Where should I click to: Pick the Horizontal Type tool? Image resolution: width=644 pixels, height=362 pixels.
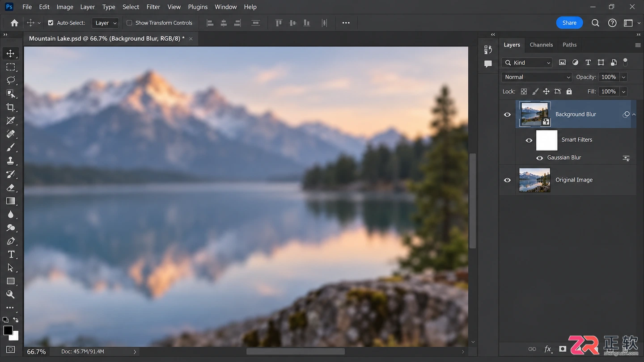pyautogui.click(x=11, y=254)
